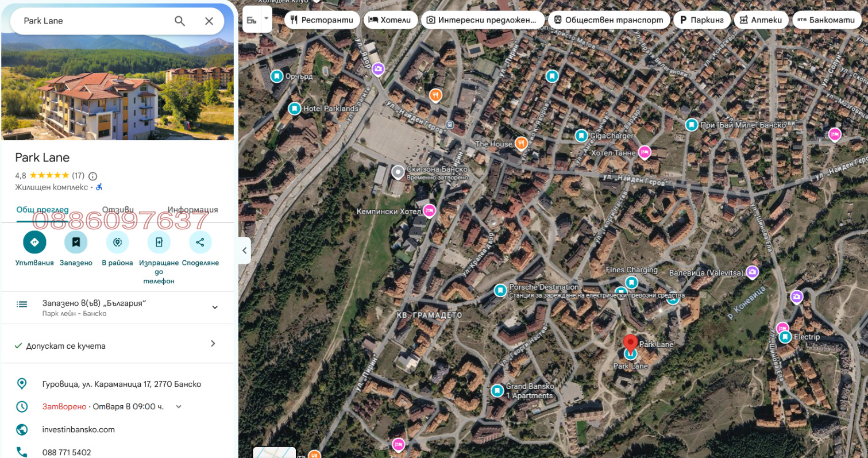The image size is (868, 458).
Task: Filter map by Хотели chip
Action: click(x=391, y=20)
